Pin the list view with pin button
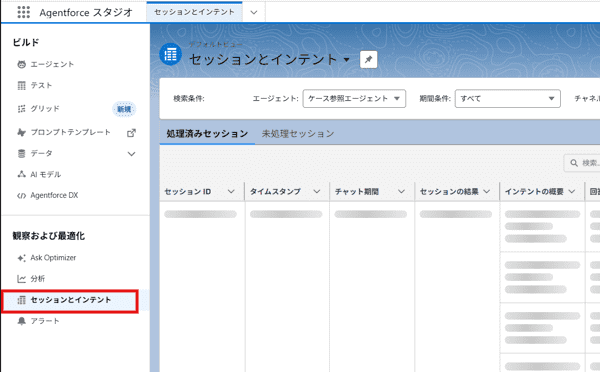The width and height of the screenshot is (600, 372). coord(368,59)
